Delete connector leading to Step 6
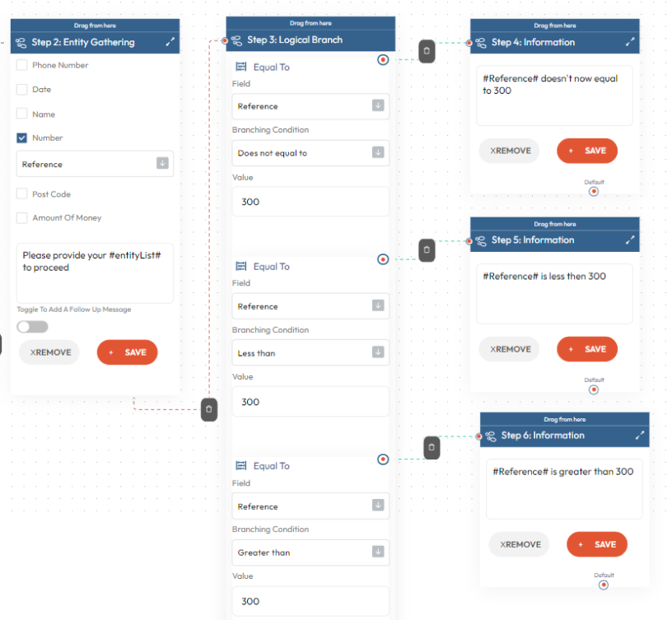 [x=432, y=448]
